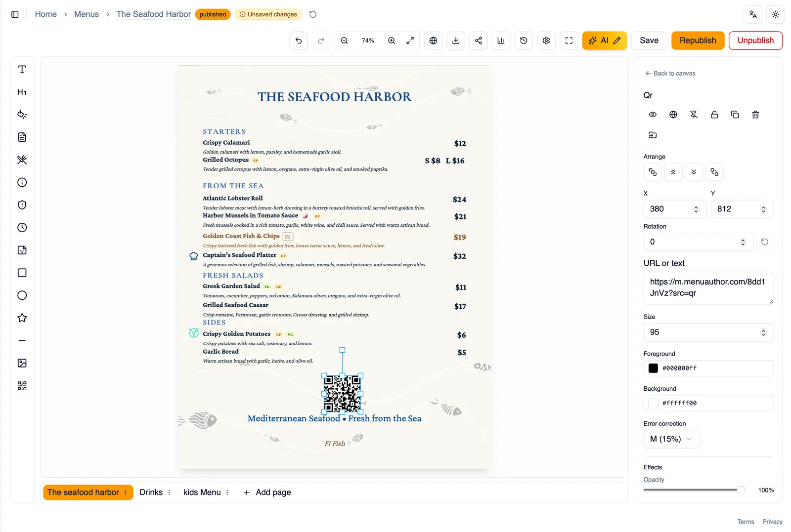
Task: Go Back to canvas
Action: click(670, 74)
